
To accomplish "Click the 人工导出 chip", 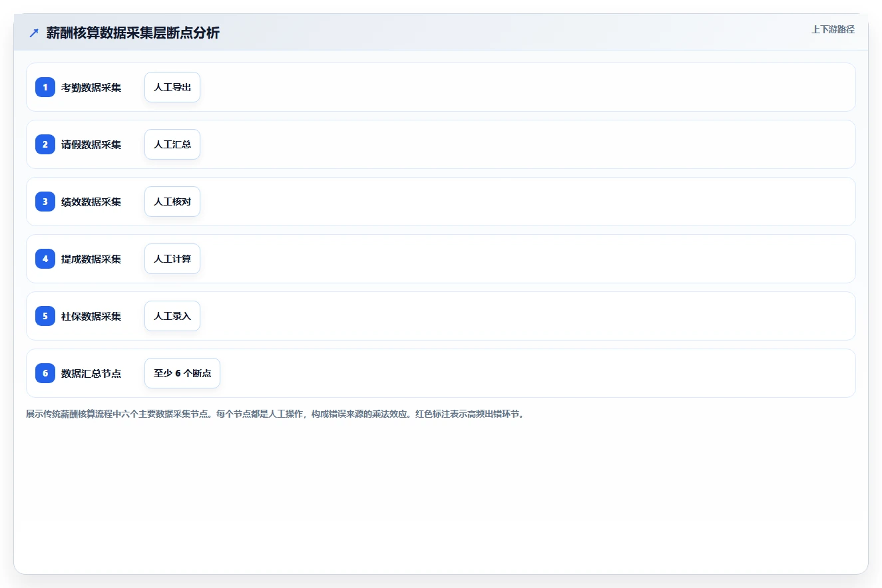I will coord(172,87).
